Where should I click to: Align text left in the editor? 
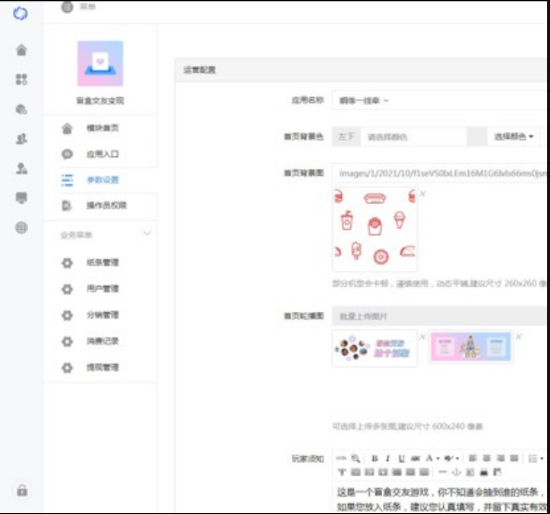tap(472, 458)
